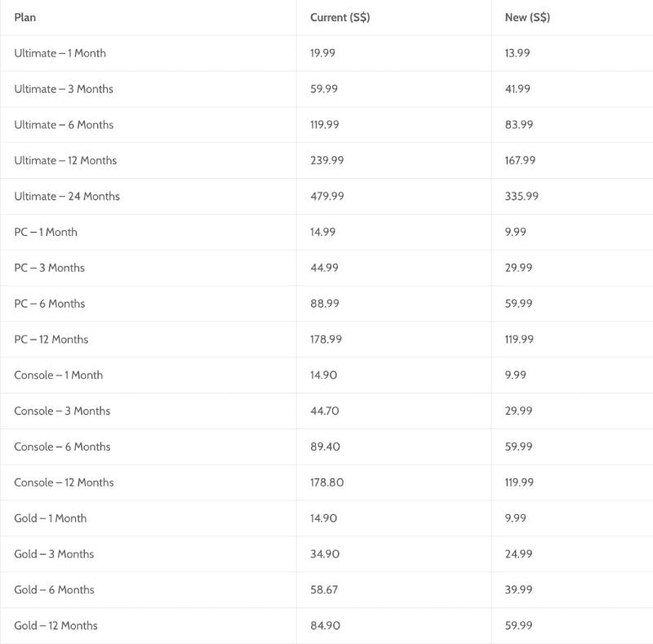Viewport: 653px width, 644px height.
Task: Select the Ultimate – 12 Months row label
Action: (65, 161)
